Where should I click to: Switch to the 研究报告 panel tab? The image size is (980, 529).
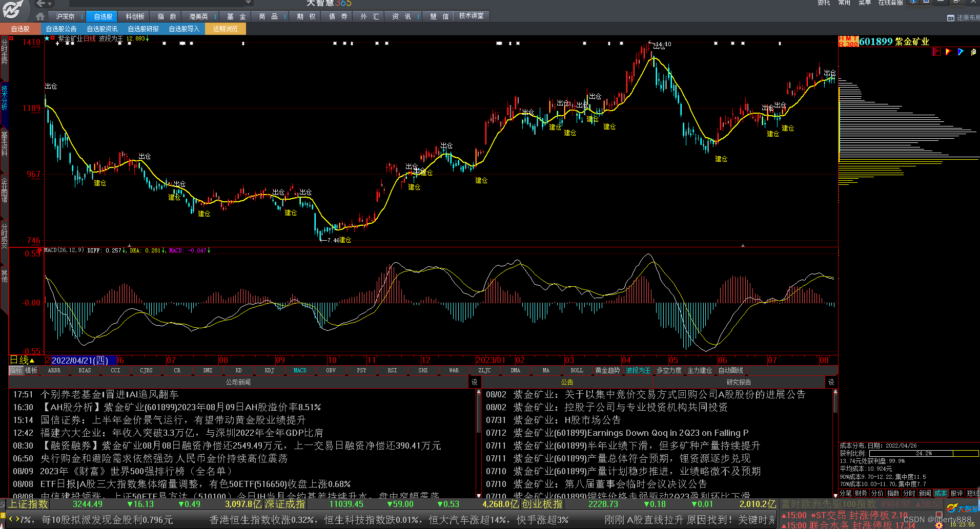(x=739, y=382)
